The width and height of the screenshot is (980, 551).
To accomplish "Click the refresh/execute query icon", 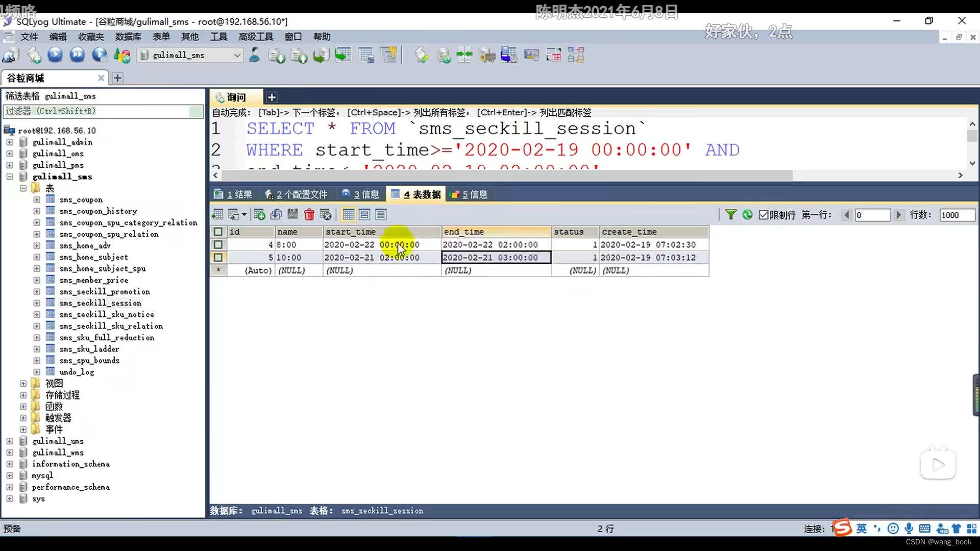I will (x=746, y=214).
